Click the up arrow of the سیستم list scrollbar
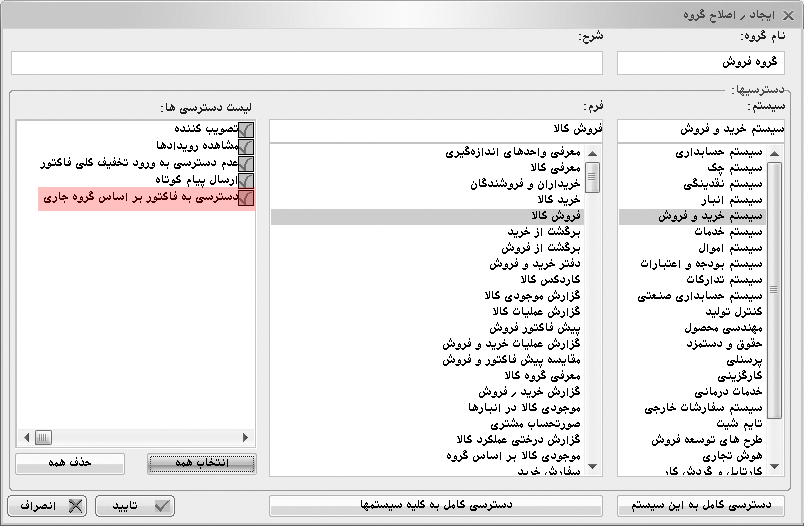This screenshot has width=804, height=526. tap(774, 153)
